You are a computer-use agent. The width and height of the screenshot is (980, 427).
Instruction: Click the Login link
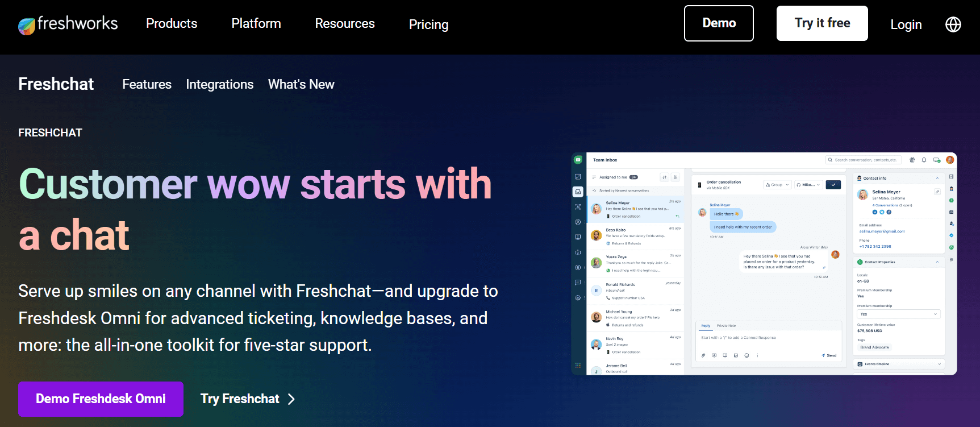(906, 24)
